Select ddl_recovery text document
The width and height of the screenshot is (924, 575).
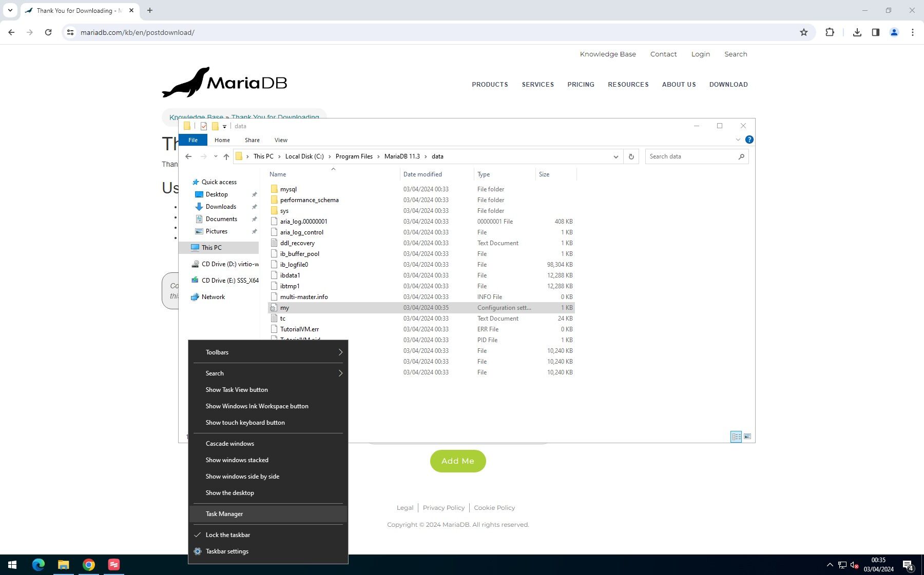[297, 243]
